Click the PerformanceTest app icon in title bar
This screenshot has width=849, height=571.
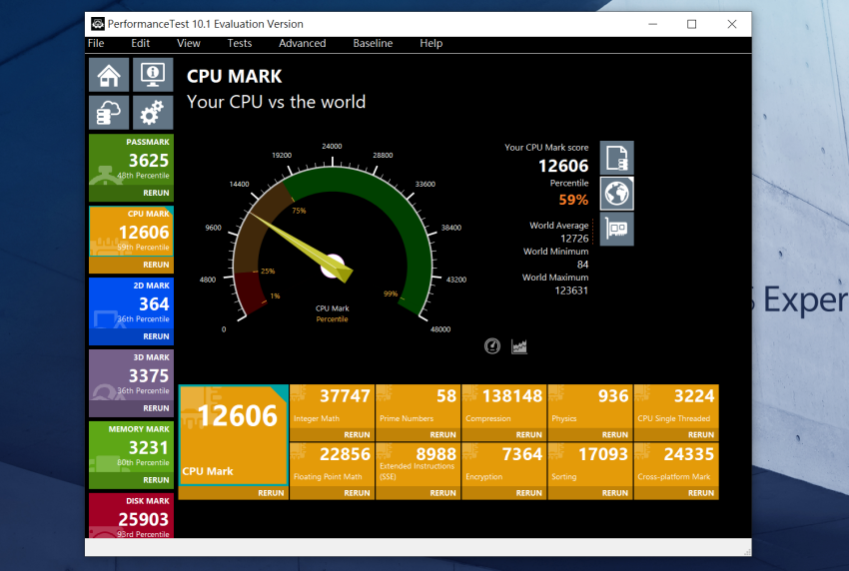(97, 24)
